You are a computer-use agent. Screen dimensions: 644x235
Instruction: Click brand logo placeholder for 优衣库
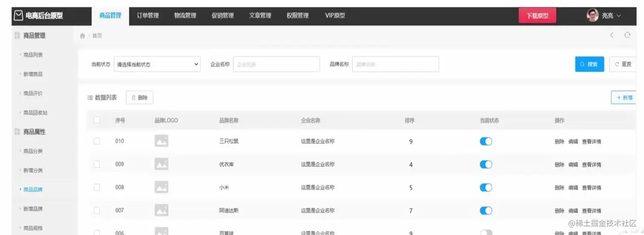(161, 164)
